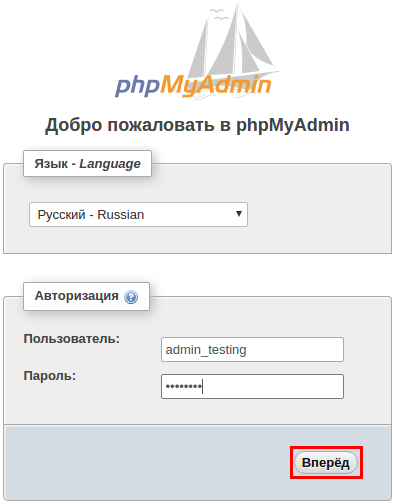The height and width of the screenshot is (504, 394).
Task: Click the Добро пожаловать в phpMyAdmin heading
Action: pyautogui.click(x=197, y=125)
